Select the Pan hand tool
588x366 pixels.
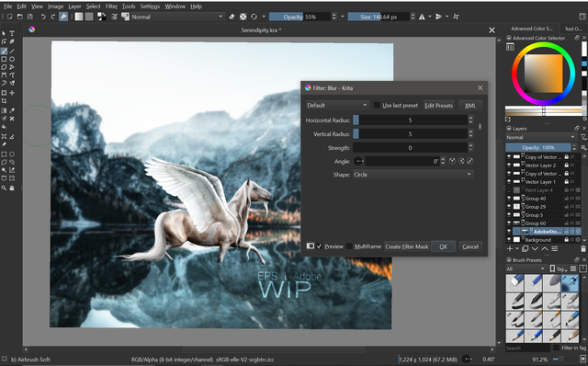12,188
